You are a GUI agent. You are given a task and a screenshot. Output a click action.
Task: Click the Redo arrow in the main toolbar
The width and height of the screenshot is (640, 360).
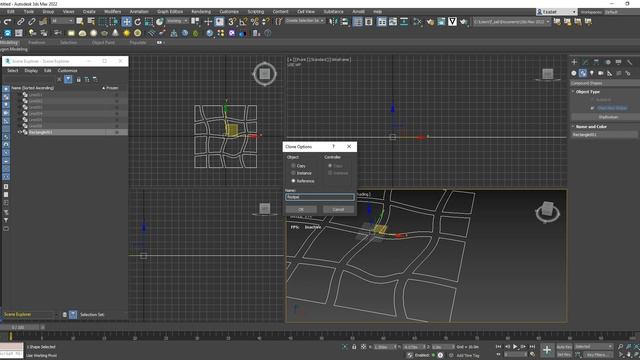point(8,22)
